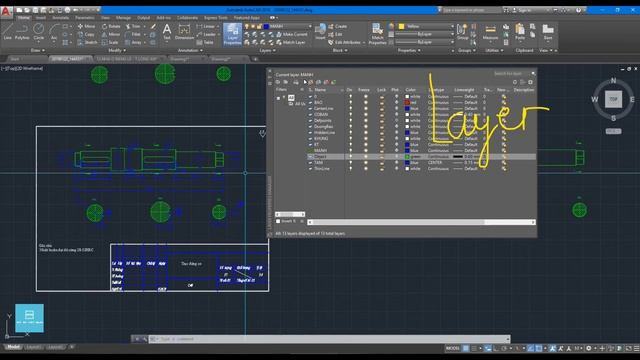The image size is (640, 360).
Task: Expand the Block panel
Action: click(340, 50)
